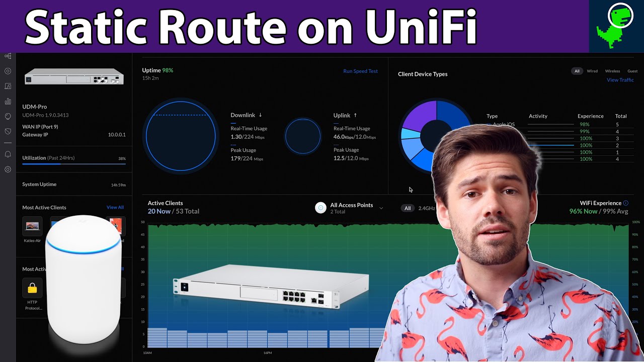Click the Utilization Past 24Hrs progress bar
644x362 pixels.
click(74, 164)
